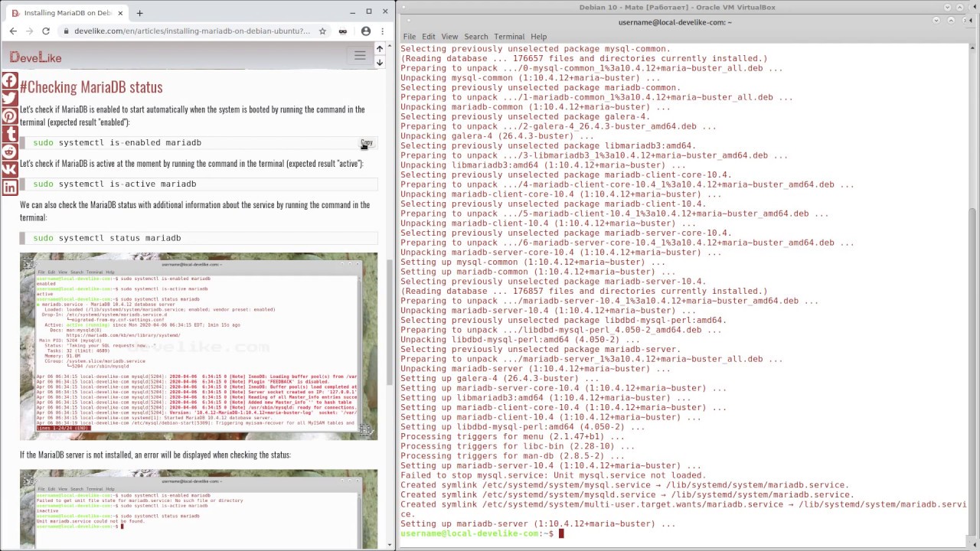Open the terminal Help menu
980x551 pixels.
[538, 37]
